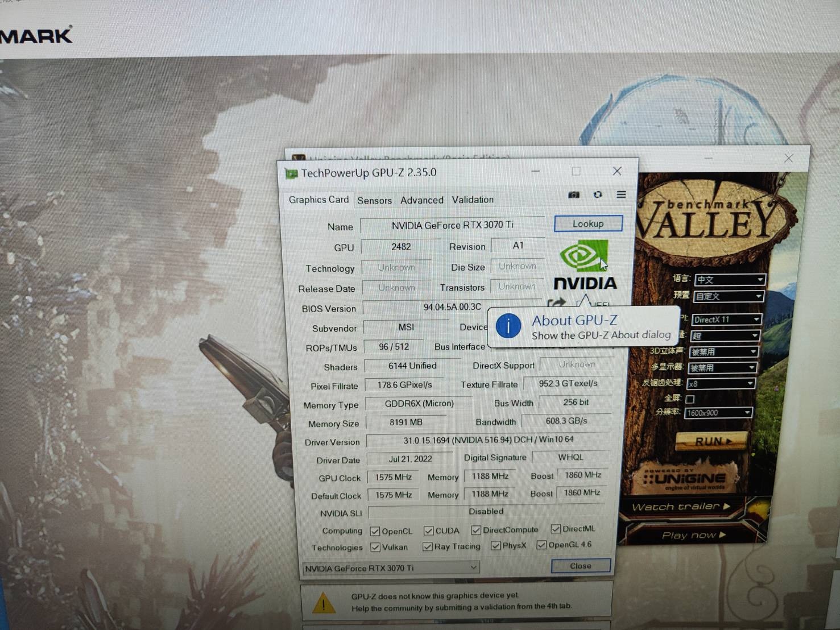Screen dimensions: 840x630
Task: Toggle the DirectML checkbox
Action: 556,529
